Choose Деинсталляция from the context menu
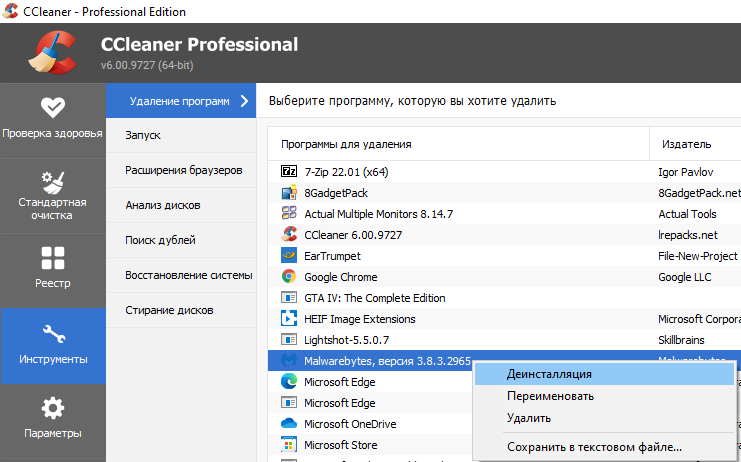 pos(604,374)
